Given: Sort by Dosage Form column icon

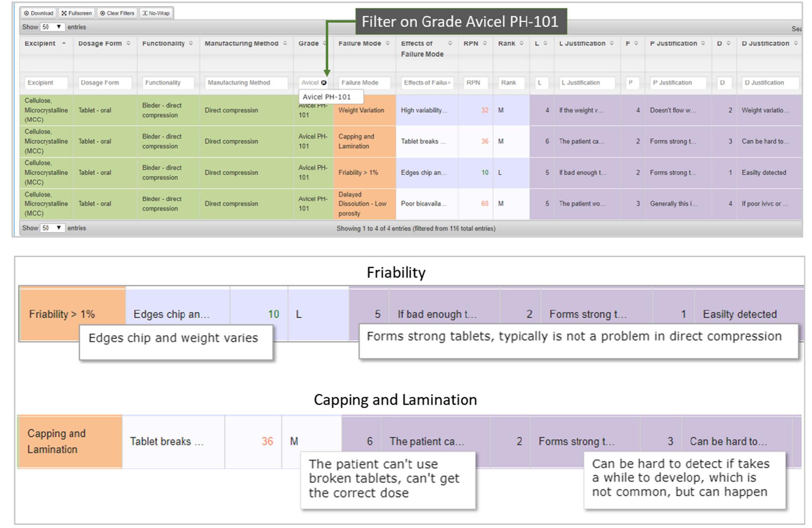Looking at the screenshot, I should [128, 43].
